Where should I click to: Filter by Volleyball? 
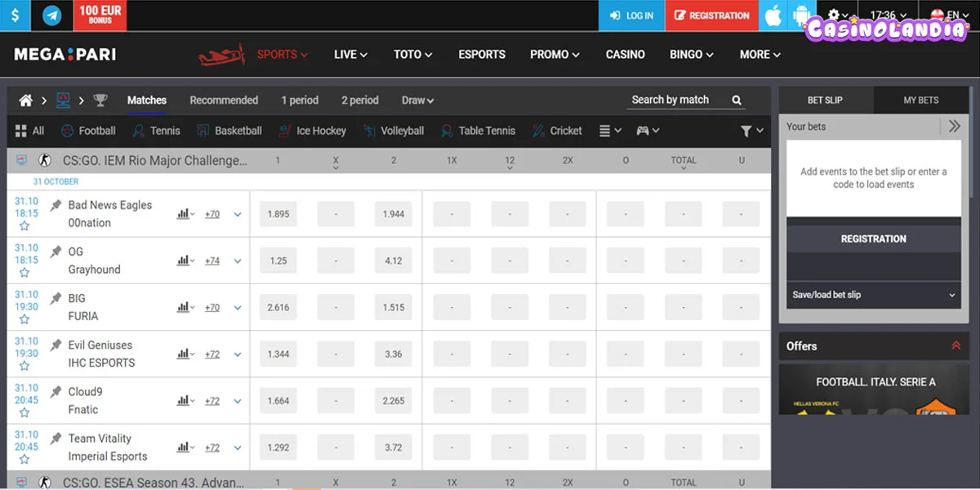393,131
